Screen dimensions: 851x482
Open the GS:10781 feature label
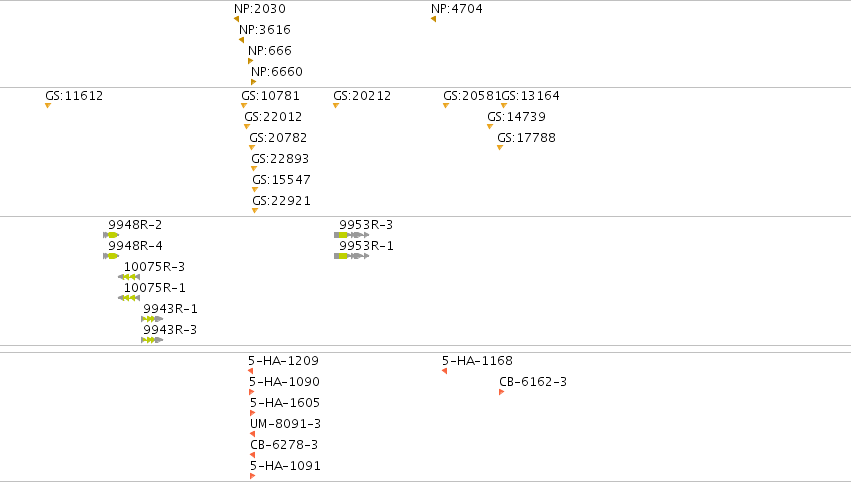pyautogui.click(x=270, y=96)
